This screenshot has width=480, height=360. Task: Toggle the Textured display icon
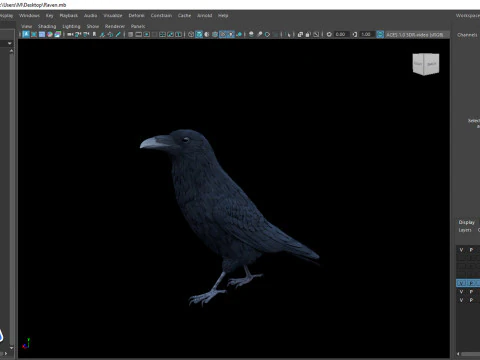223,34
